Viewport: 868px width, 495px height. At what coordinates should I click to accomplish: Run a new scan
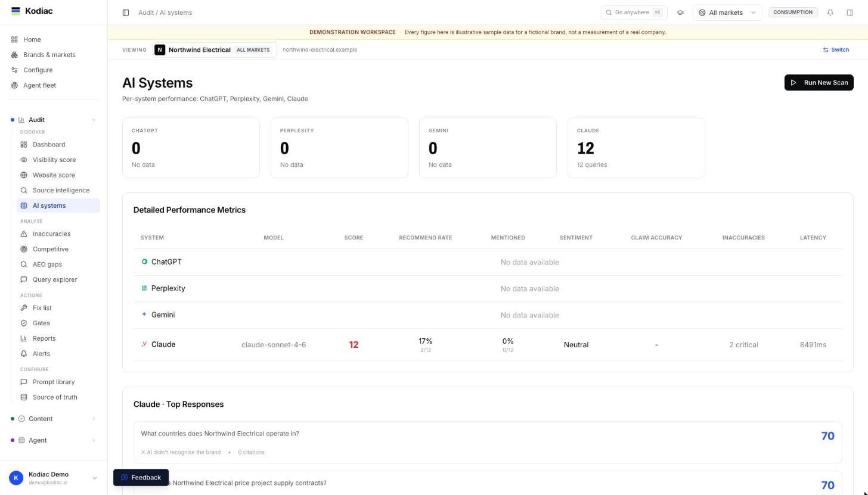pos(819,83)
